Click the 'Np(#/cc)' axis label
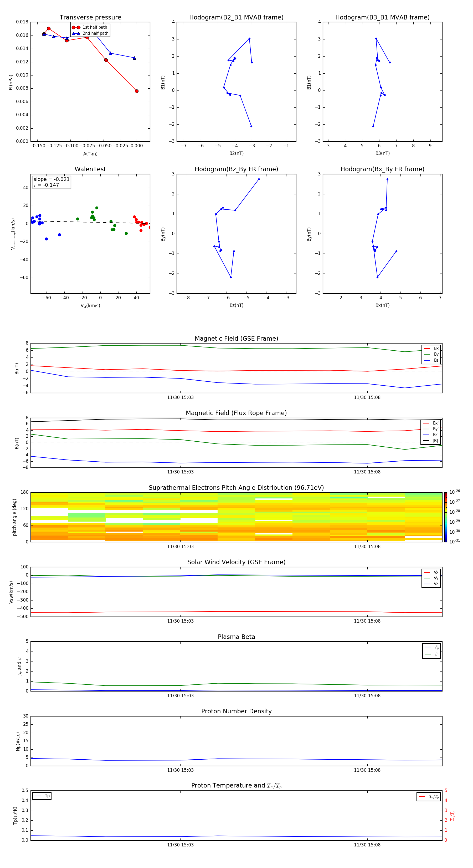This screenshot has height=868, width=473. click(18, 741)
